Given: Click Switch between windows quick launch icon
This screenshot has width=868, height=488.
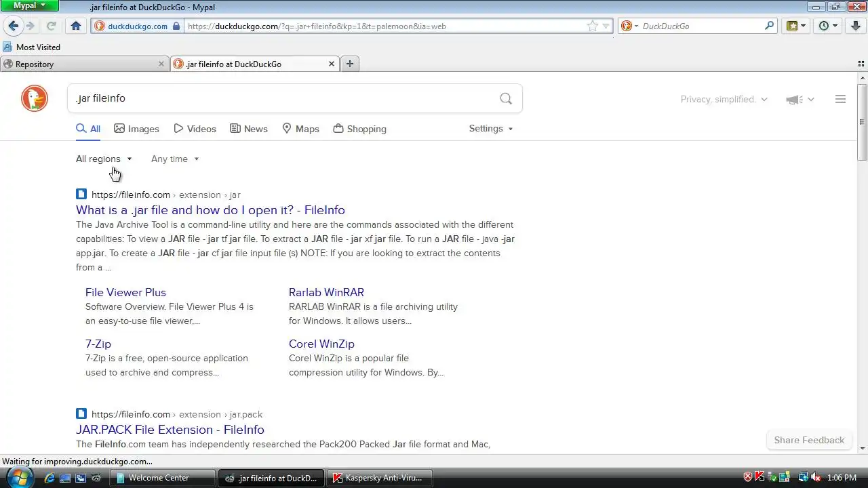Looking at the screenshot, I should (x=80, y=478).
